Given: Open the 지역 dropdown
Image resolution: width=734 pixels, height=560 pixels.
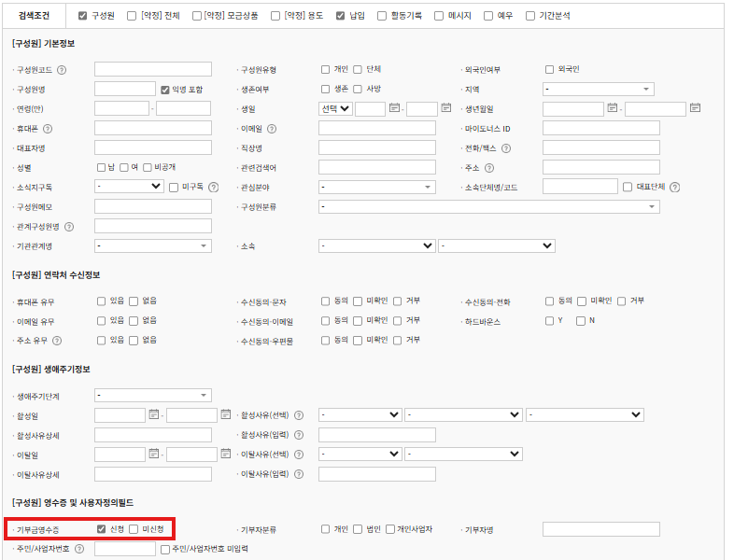Looking at the screenshot, I should (599, 89).
